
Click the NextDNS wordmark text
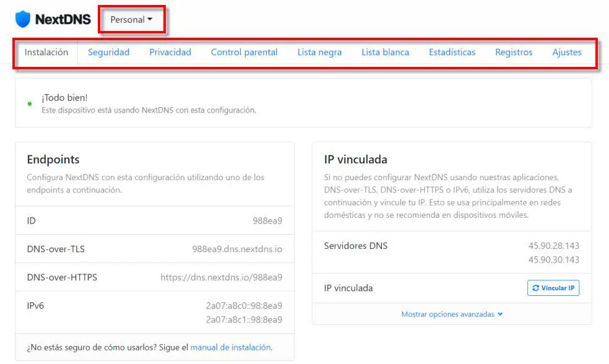click(x=63, y=19)
